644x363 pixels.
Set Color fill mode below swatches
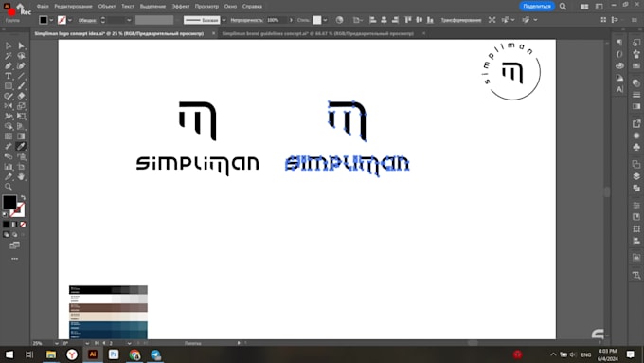click(x=6, y=225)
